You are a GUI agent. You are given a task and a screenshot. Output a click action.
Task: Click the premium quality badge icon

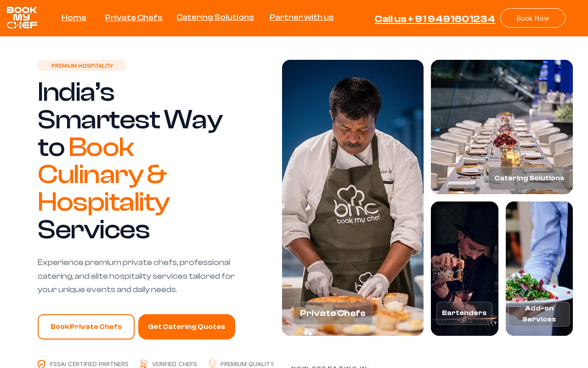[x=212, y=364]
